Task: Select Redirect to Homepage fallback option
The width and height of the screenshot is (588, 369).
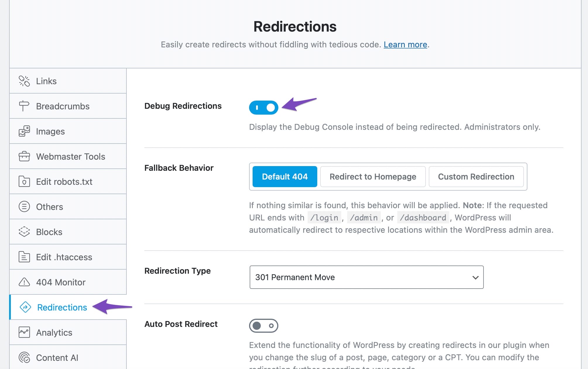Action: (373, 177)
